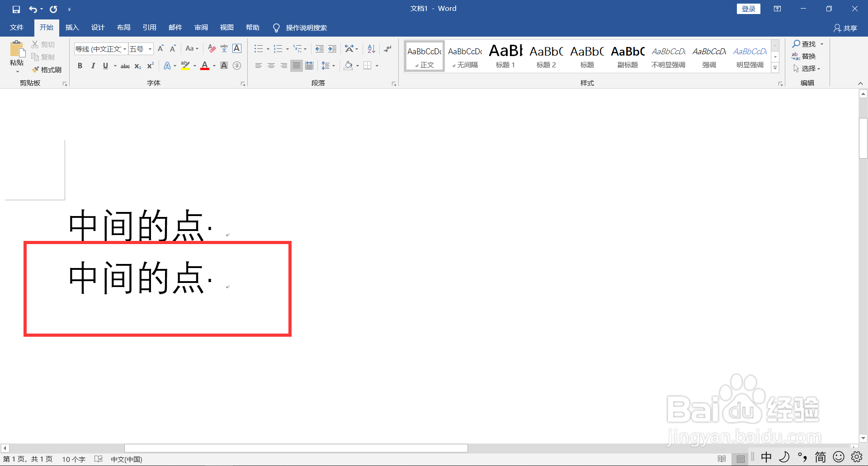The width and height of the screenshot is (868, 466).
Task: Center align the paragraph
Action: (271, 66)
